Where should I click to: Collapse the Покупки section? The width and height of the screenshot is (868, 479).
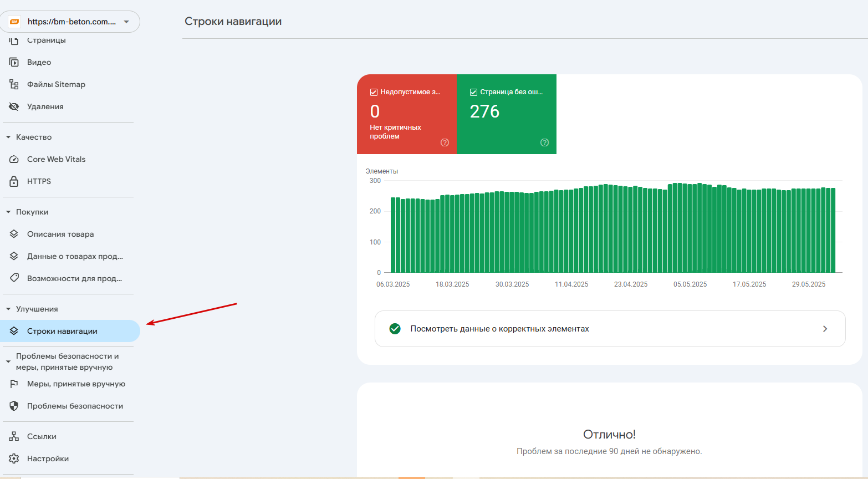[x=8, y=212]
